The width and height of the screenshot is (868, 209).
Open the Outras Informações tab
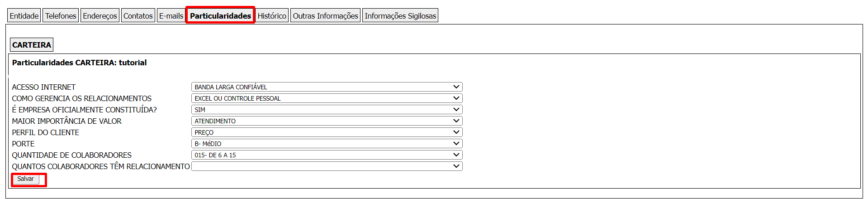(x=325, y=16)
